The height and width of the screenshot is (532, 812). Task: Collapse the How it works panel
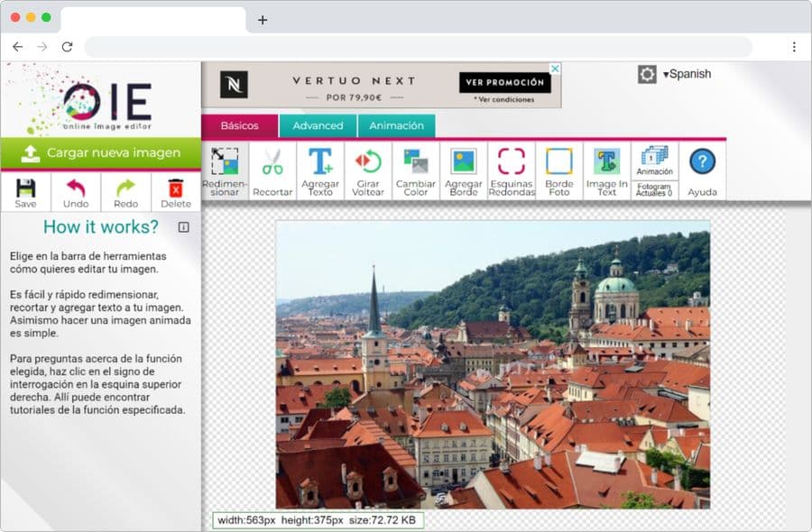[184, 227]
